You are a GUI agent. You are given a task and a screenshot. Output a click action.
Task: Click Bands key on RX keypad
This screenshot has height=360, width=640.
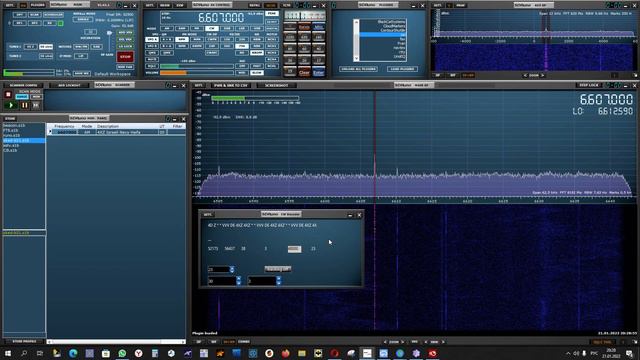pos(304,27)
